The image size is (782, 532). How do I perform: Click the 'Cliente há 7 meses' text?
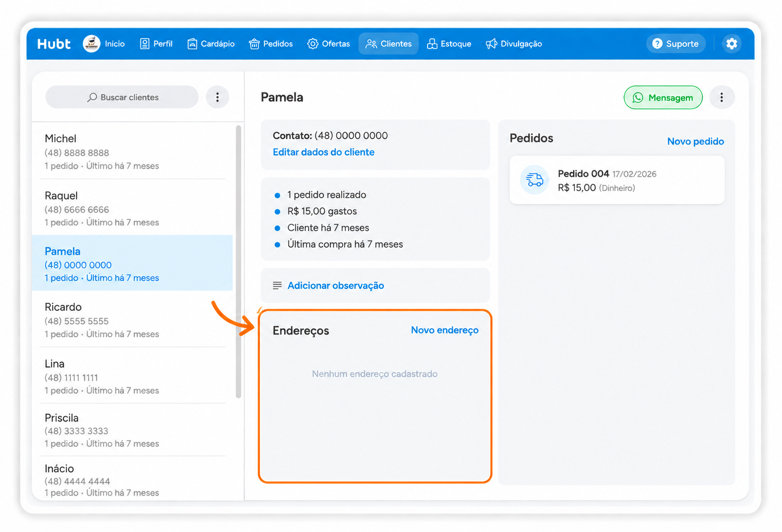tap(328, 228)
